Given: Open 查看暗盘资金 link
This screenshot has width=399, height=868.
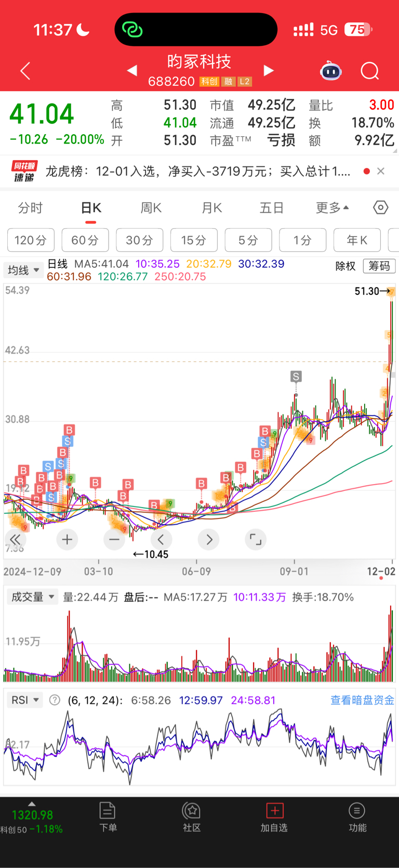Looking at the screenshot, I should pos(362,700).
